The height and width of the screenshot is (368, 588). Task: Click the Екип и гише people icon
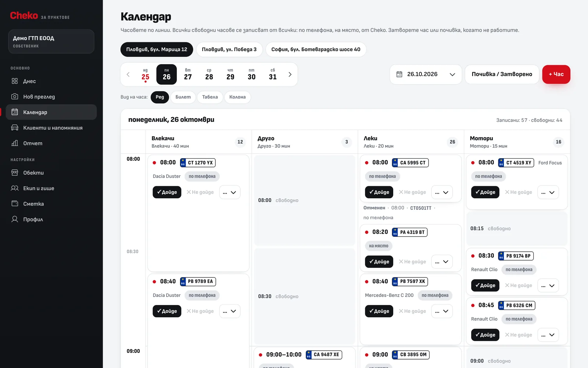tap(15, 188)
